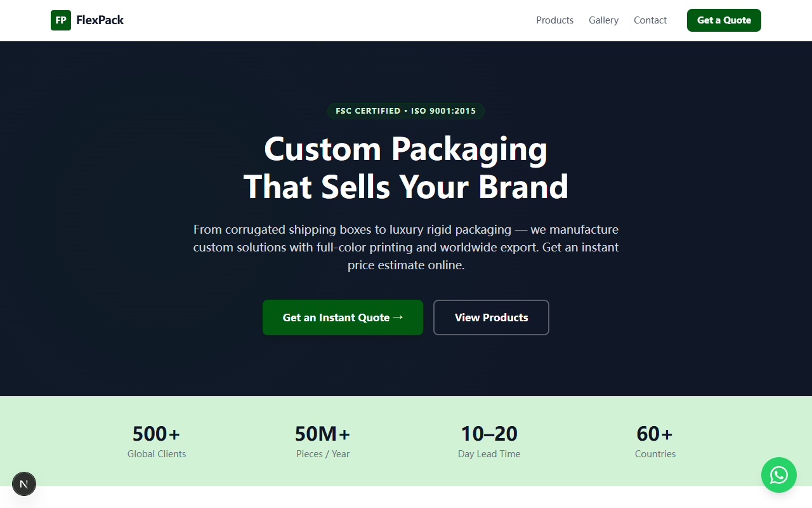
Task: Click the 10–20 Day Lead Time stat
Action: [489, 441]
